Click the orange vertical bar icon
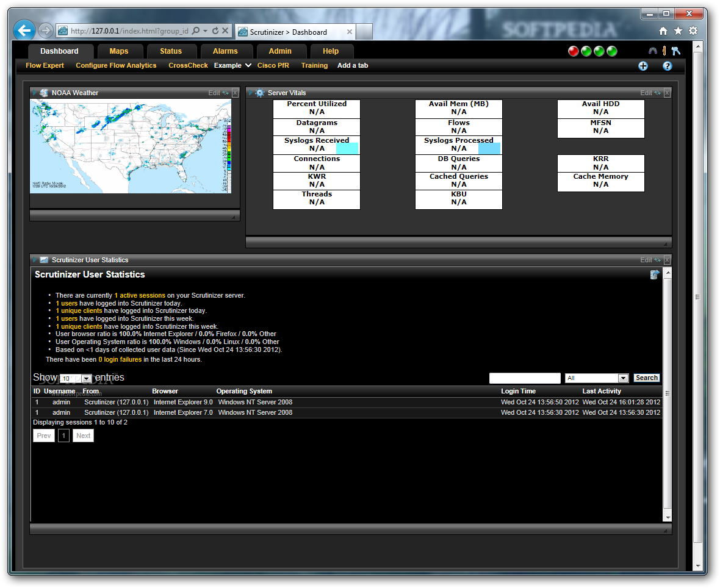 (664, 51)
